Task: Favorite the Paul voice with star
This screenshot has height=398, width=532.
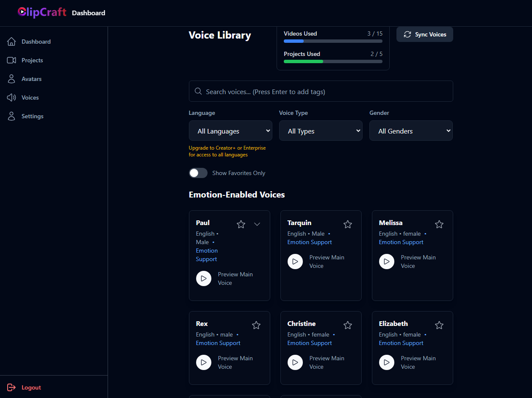Action: click(241, 224)
